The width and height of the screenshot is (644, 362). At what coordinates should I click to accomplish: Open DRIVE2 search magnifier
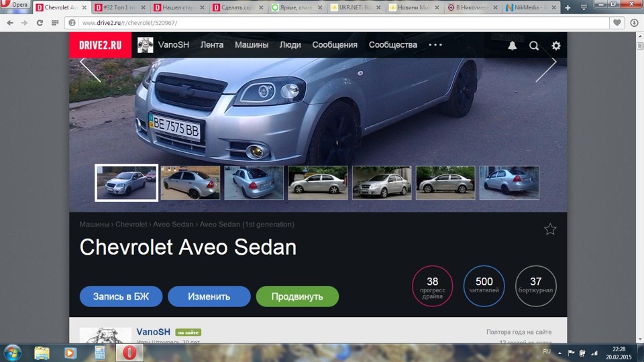pyautogui.click(x=534, y=46)
